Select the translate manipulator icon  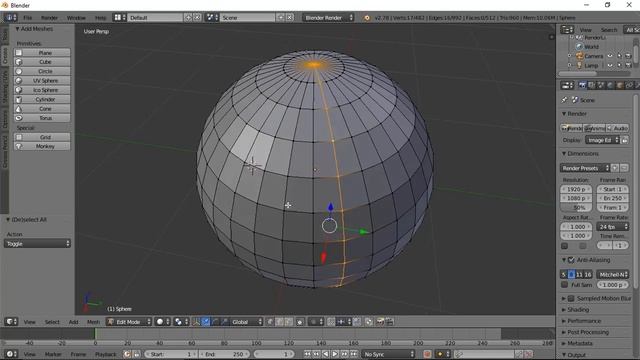point(206,322)
